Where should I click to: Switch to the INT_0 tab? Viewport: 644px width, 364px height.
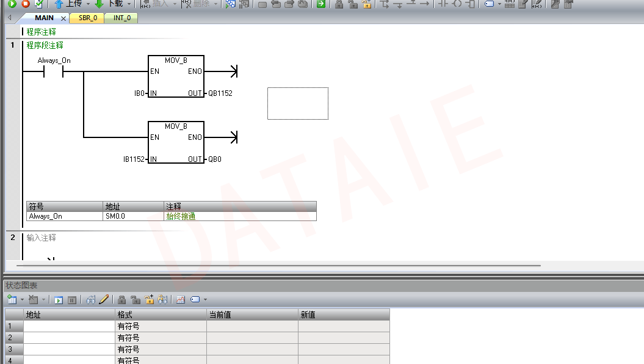click(122, 18)
